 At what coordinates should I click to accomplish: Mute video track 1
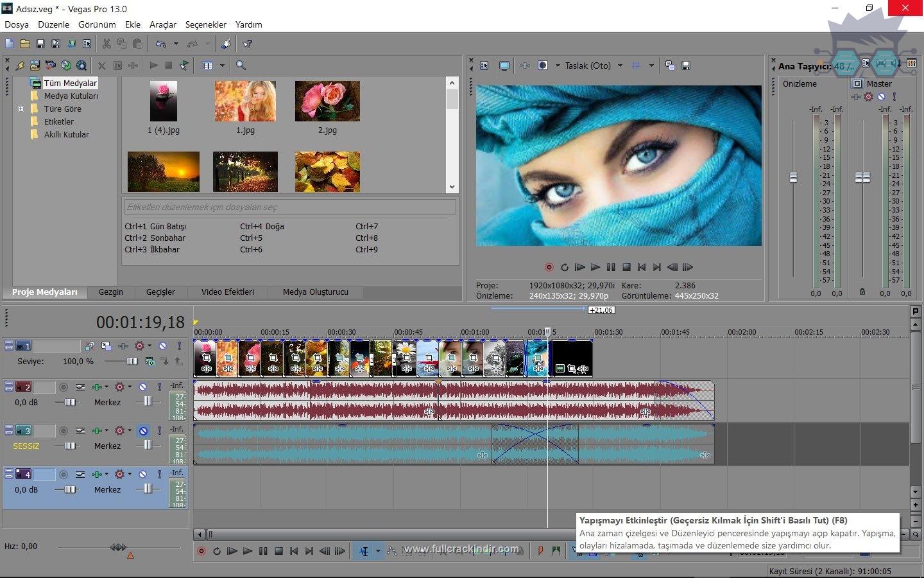click(163, 346)
